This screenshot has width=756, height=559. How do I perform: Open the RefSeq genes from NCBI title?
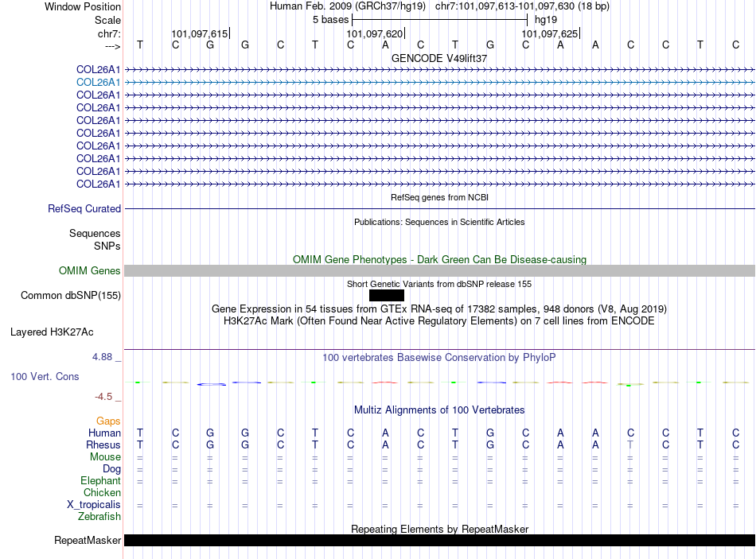click(x=439, y=197)
